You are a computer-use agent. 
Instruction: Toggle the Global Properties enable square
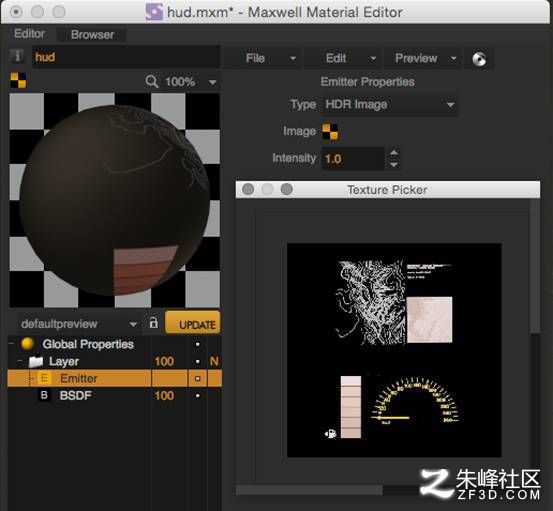pos(198,344)
